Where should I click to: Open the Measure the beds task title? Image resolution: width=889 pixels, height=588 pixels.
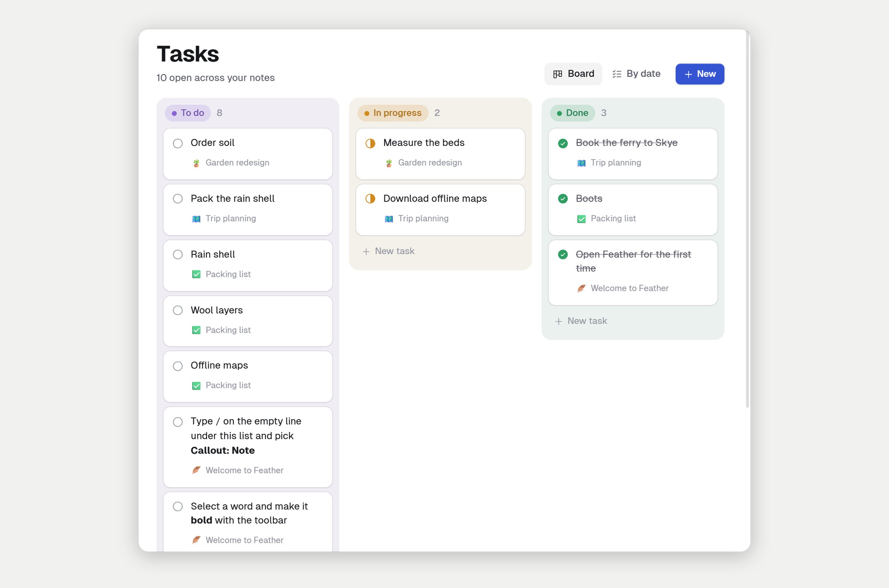pos(424,143)
